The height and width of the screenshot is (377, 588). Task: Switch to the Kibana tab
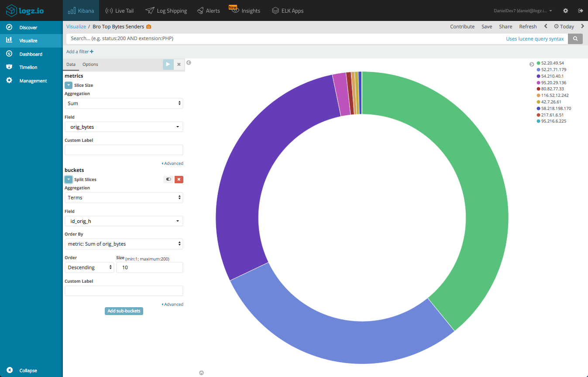81,10
